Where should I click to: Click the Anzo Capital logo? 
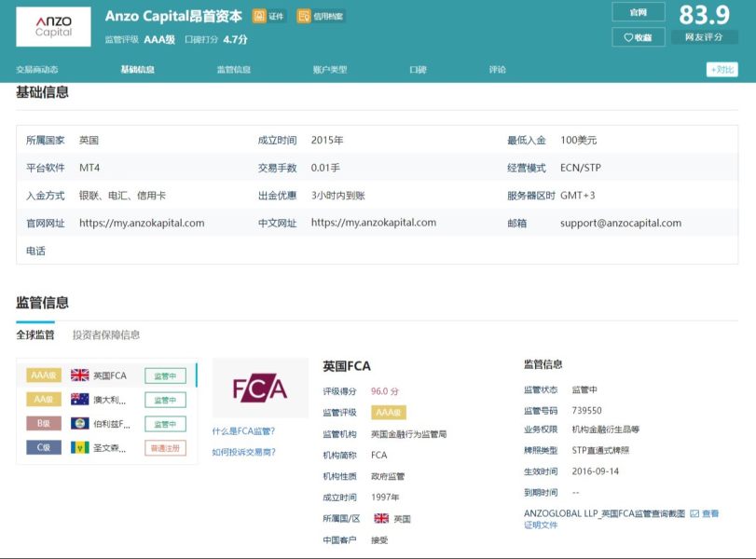click(53, 26)
